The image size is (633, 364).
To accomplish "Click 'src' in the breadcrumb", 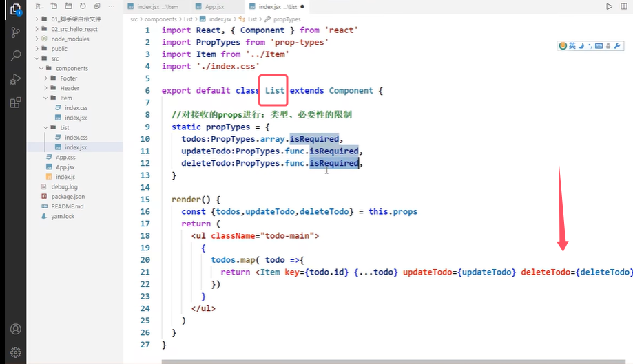I will pyautogui.click(x=134, y=19).
